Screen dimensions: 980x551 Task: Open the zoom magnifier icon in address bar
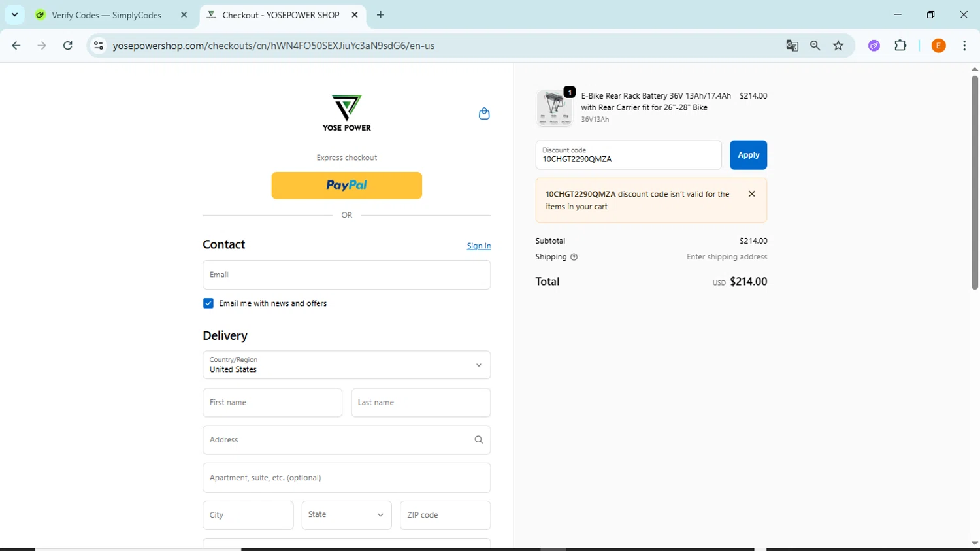point(815,46)
